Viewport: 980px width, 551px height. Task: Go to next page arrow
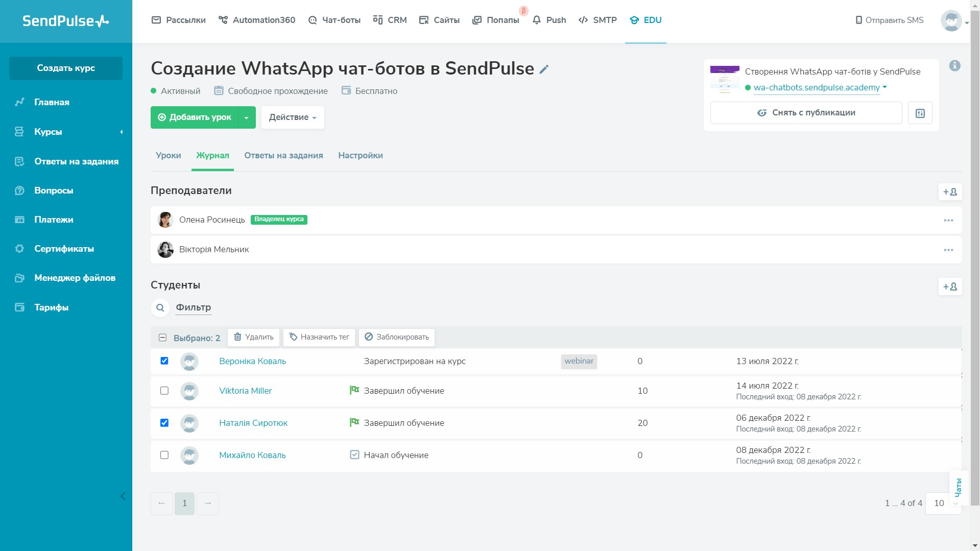208,504
